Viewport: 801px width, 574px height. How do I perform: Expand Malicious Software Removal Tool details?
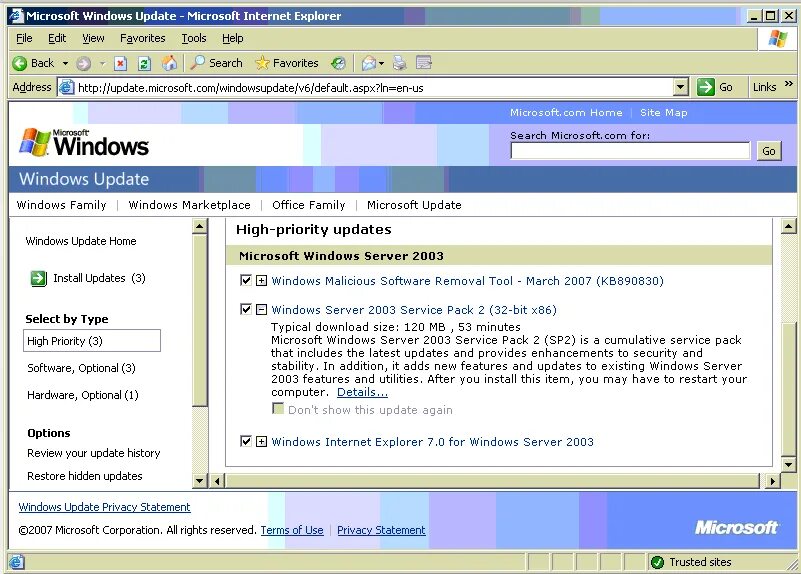tap(261, 281)
